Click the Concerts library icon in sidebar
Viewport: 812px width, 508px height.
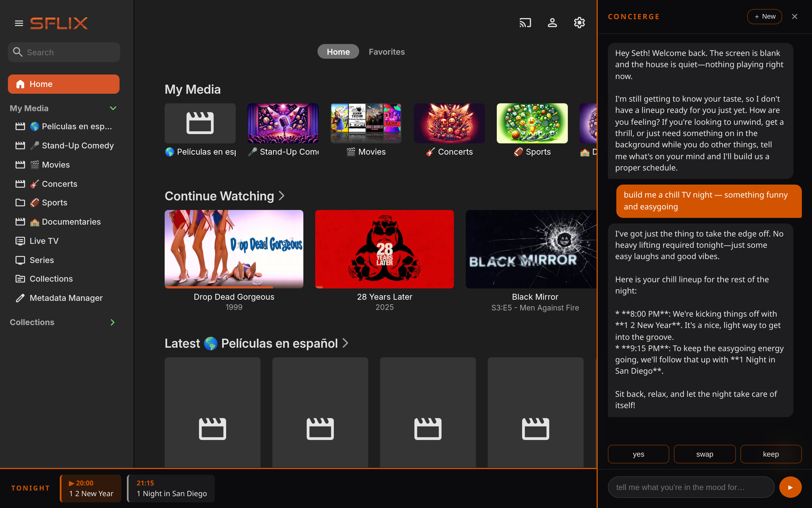coord(20,184)
